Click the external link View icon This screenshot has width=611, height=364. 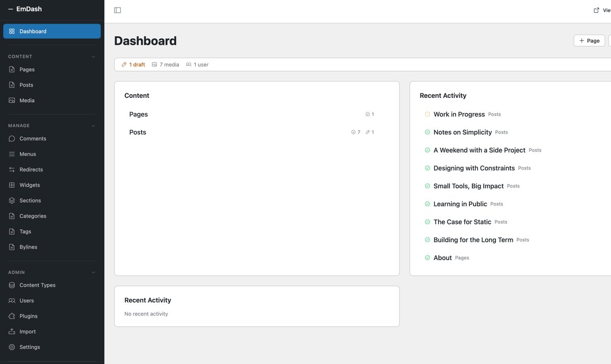(596, 10)
